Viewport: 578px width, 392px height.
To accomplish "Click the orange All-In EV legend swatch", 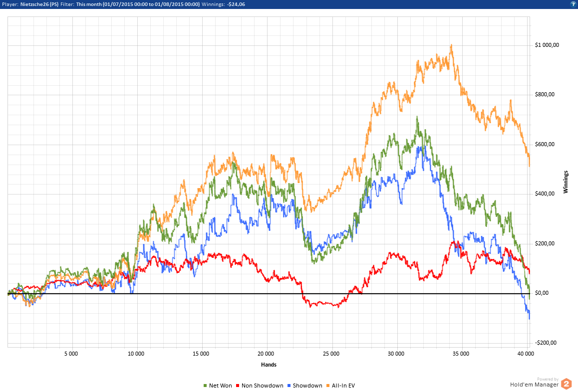I will (328, 386).
